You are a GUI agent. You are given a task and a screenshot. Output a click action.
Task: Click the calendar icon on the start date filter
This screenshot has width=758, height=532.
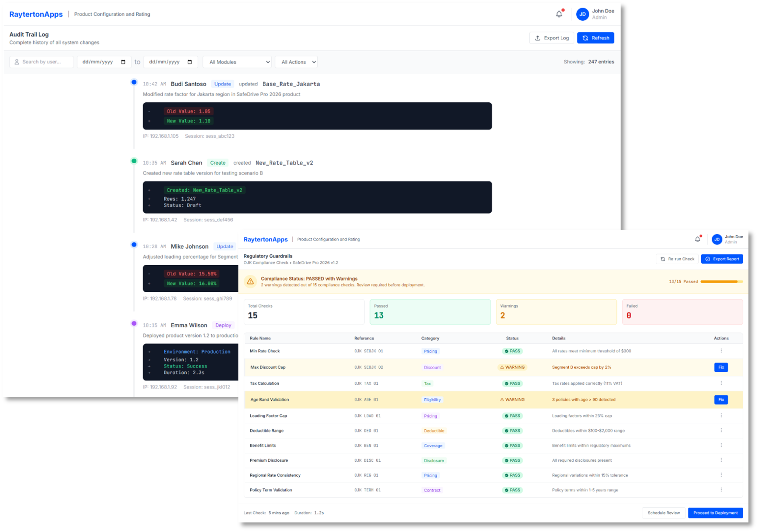tap(123, 62)
